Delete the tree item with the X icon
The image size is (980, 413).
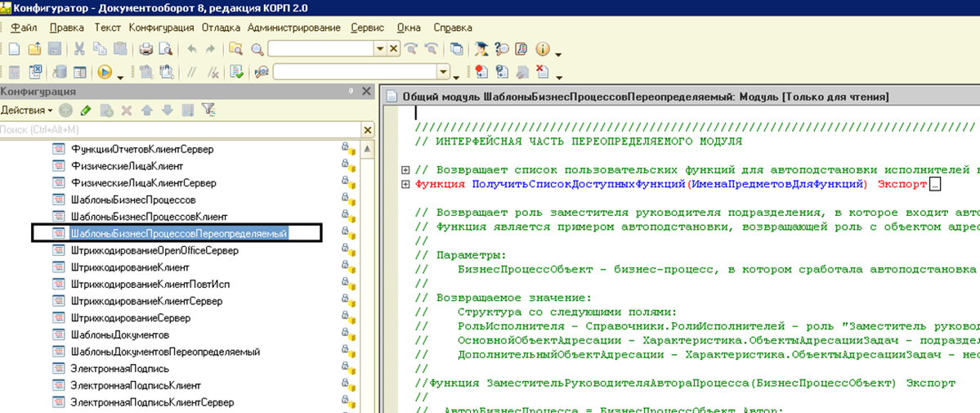click(127, 110)
